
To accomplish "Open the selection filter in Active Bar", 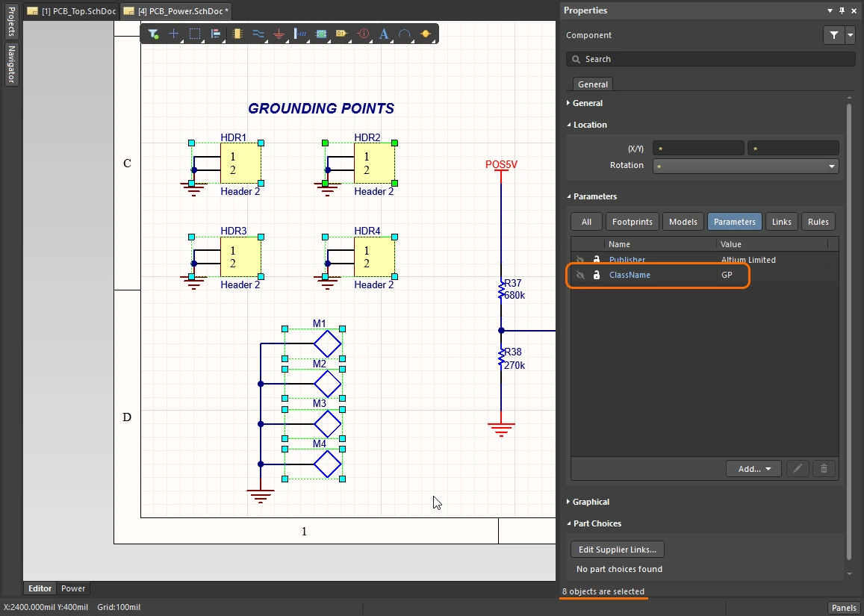I will (153, 34).
